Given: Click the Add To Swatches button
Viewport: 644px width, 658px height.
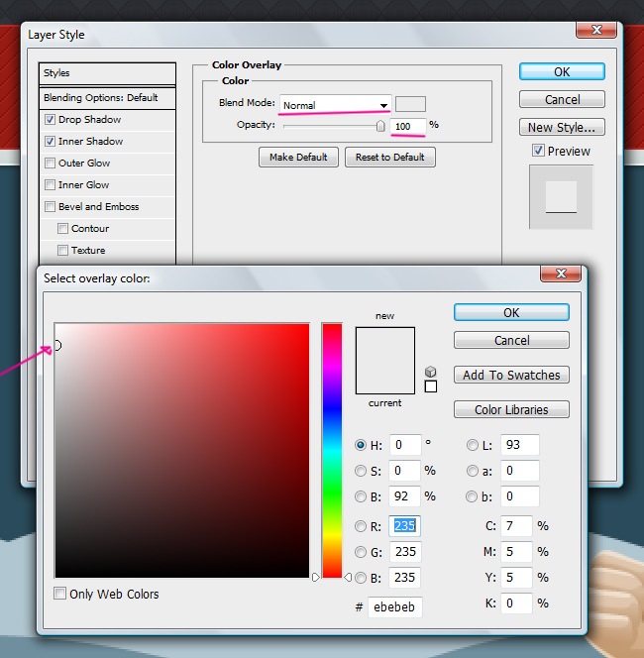Looking at the screenshot, I should click(511, 375).
